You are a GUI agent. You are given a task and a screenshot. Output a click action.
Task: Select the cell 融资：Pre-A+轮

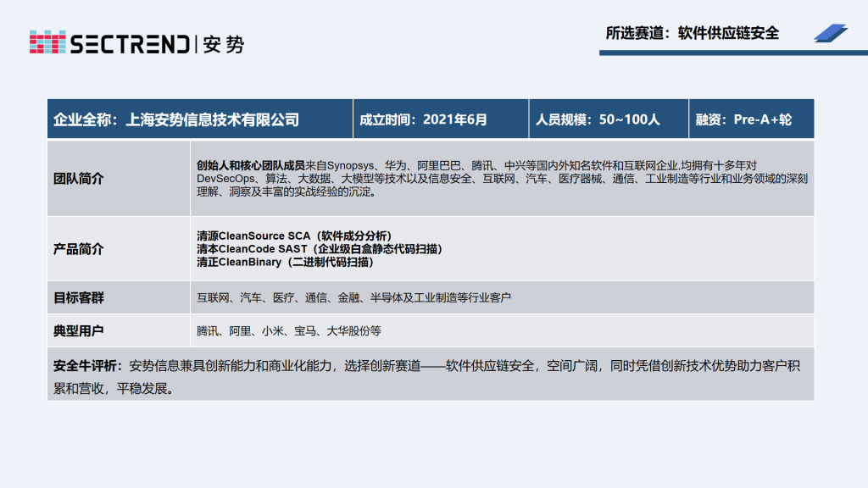[x=751, y=119]
